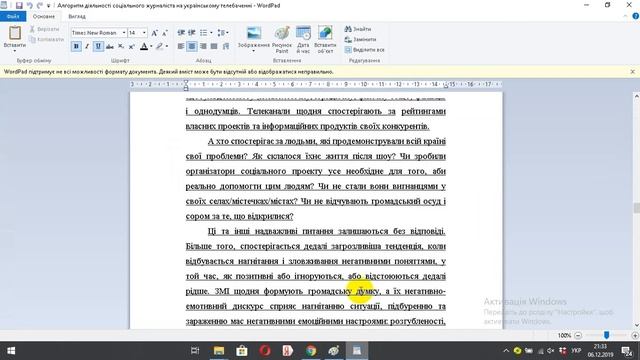Insert Дата й час date and time
640x360 pixels.
click(x=303, y=40)
